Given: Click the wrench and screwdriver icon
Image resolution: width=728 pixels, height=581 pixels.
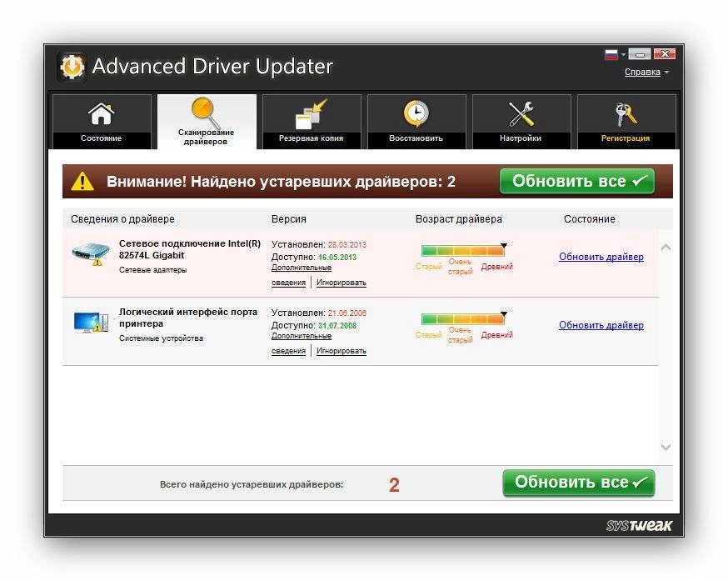Looking at the screenshot, I should pos(521,114).
